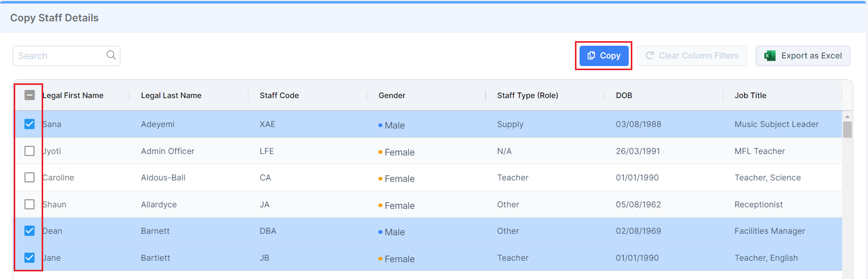The image size is (868, 279).
Task: Click the blue Copy button
Action: pyautogui.click(x=604, y=56)
